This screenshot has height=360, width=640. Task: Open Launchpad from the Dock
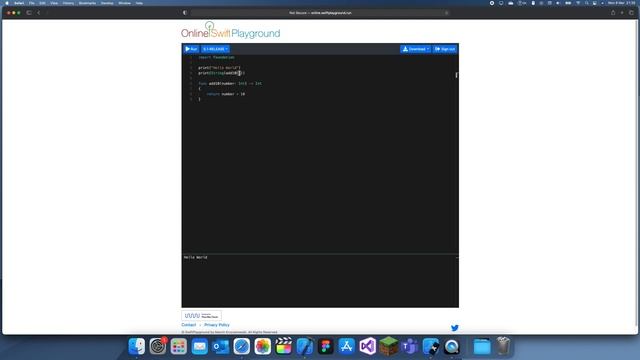point(178,347)
